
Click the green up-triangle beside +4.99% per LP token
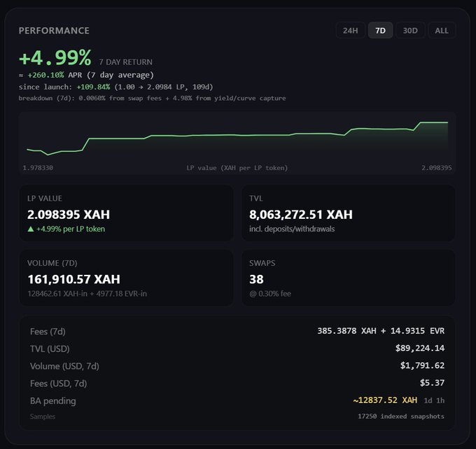point(31,229)
